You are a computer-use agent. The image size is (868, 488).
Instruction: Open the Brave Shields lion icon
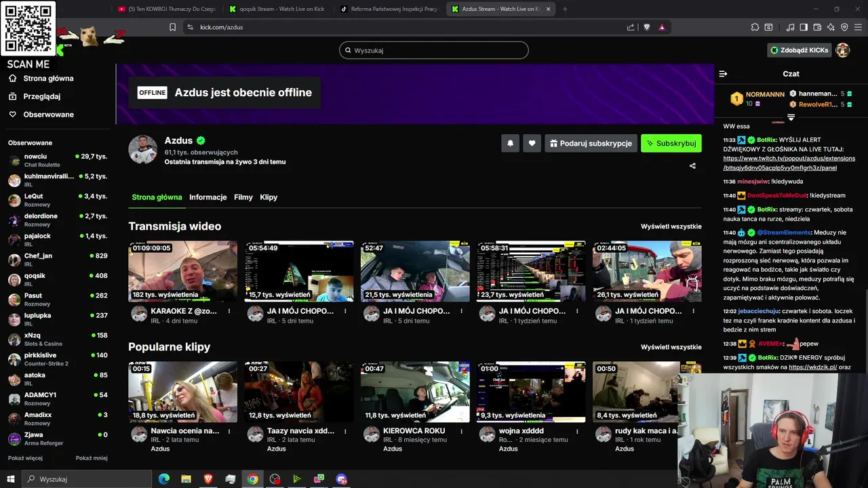point(646,27)
